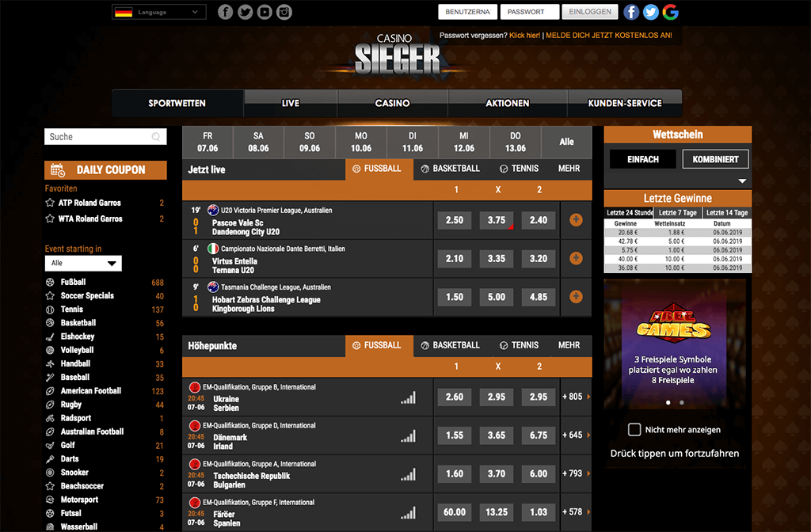Add Pascoe Vale Sc match with plus icon
The image size is (811, 532).
tap(576, 220)
